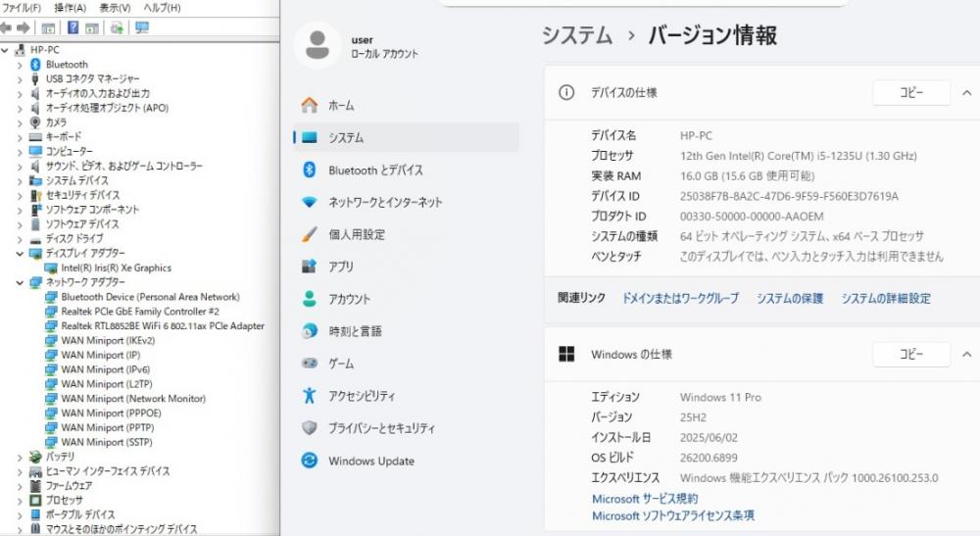Viewport: 980px width, 536px height.
Task: Open Microsoft サービス規約 link
Action: click(x=645, y=499)
